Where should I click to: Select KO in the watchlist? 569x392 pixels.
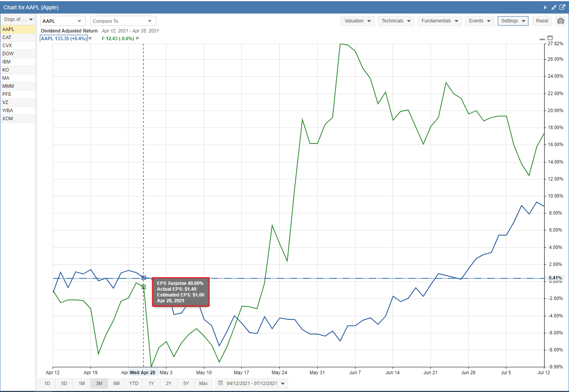tap(18, 70)
